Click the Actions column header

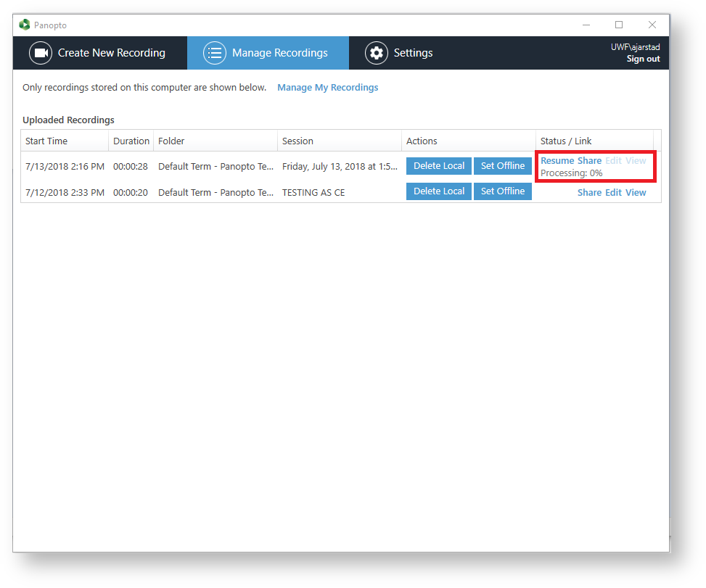(x=468, y=141)
